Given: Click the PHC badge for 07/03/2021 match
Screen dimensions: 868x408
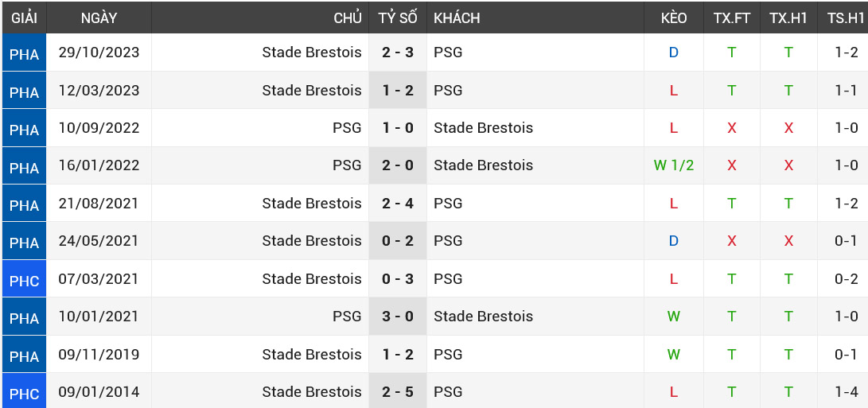Looking at the screenshot, I should point(24,280).
